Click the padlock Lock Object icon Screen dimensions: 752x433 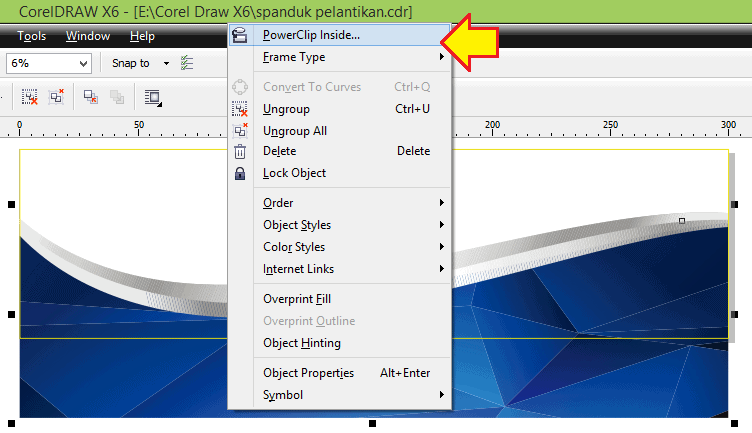(240, 173)
